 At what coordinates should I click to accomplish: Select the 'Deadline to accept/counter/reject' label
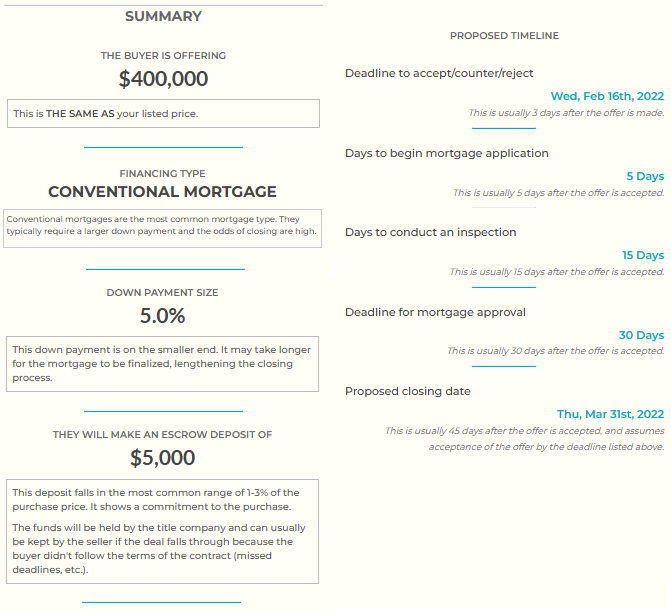point(439,74)
